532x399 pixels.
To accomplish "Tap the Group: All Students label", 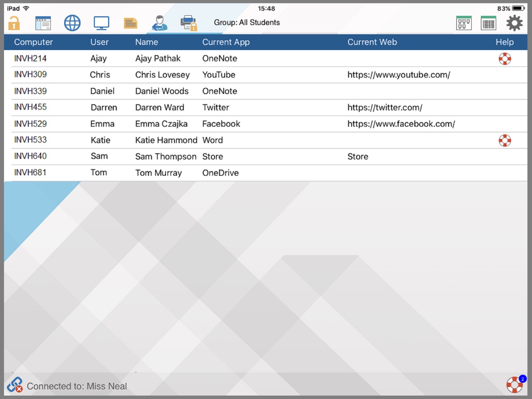I will point(247,23).
